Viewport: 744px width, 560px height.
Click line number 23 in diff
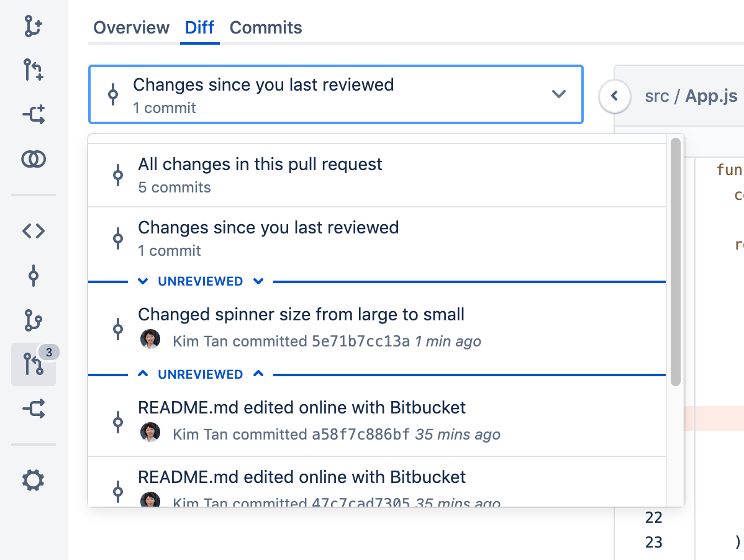point(653,542)
